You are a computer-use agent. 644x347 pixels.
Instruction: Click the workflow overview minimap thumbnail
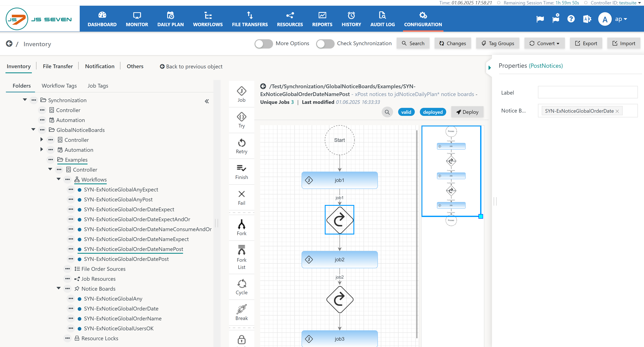(451, 171)
